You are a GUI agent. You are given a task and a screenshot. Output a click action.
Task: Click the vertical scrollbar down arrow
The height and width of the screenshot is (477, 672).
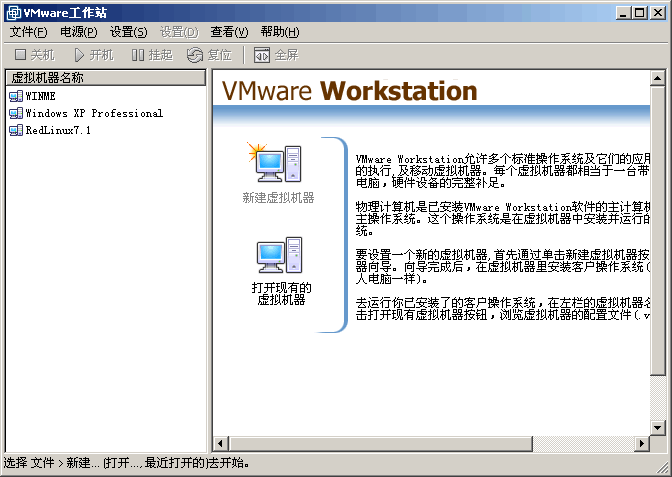click(x=657, y=427)
